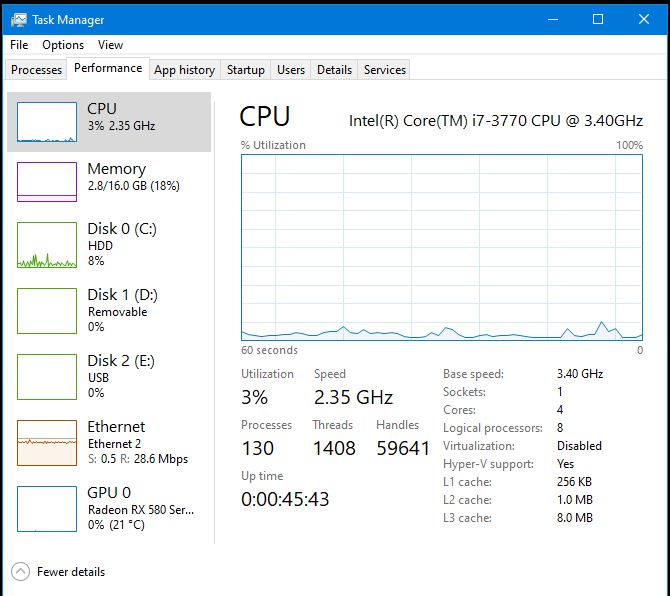670x596 pixels.
Task: Go to the Startup tab
Action: pos(246,70)
